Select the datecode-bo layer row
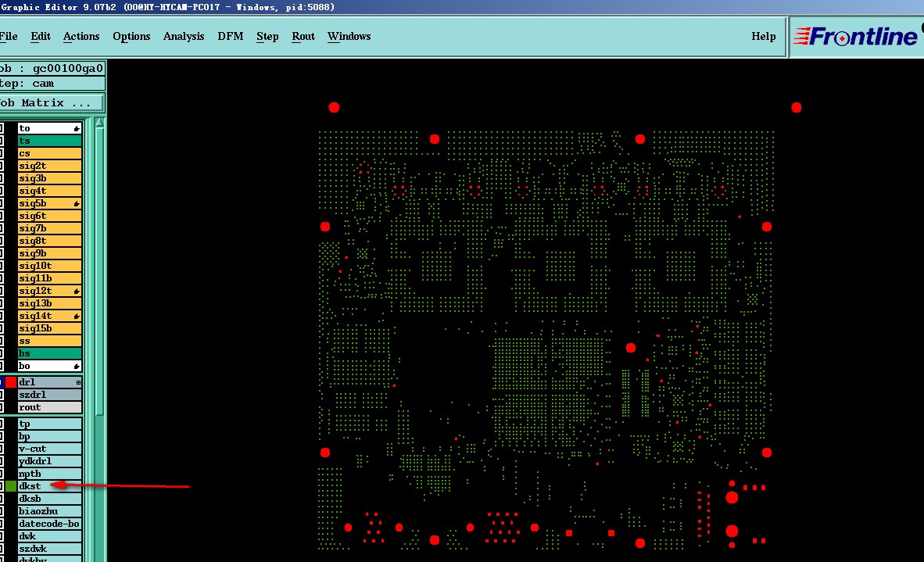 tap(49, 524)
